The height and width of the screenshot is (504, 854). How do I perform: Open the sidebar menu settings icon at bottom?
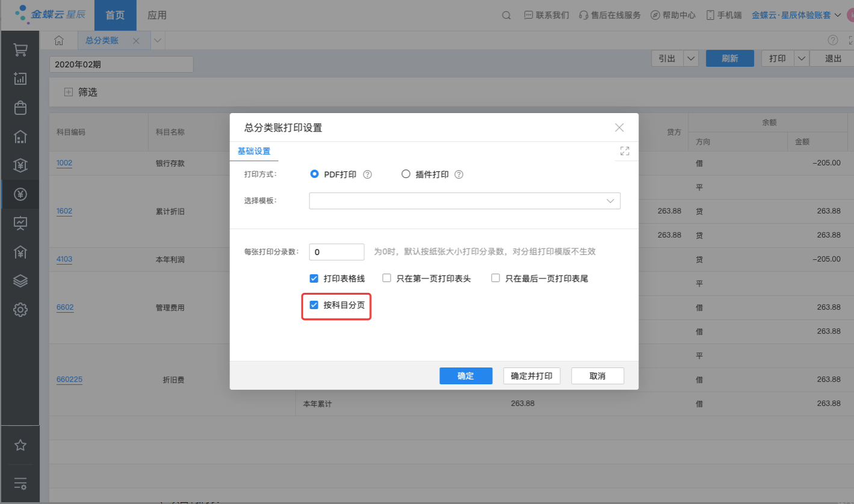pos(20,483)
